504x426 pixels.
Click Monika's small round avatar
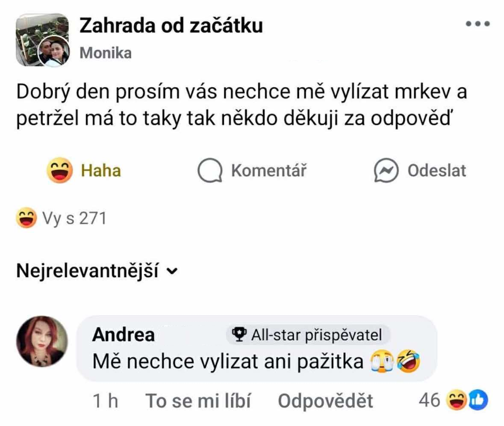tap(53, 51)
